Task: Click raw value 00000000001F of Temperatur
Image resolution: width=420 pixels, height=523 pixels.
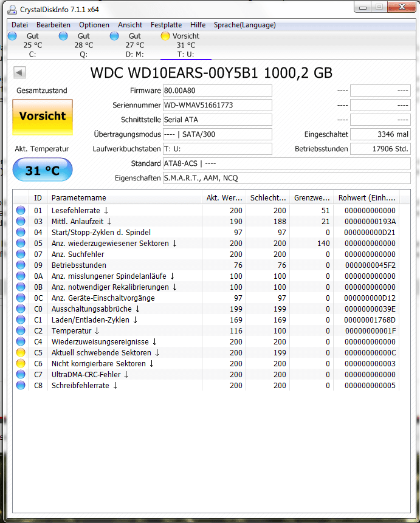Action: (x=370, y=331)
